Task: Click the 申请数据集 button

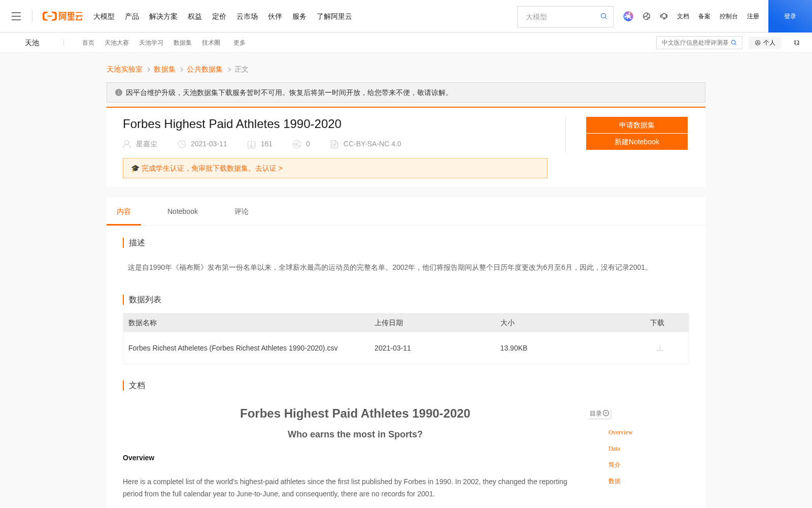Action: point(637,125)
